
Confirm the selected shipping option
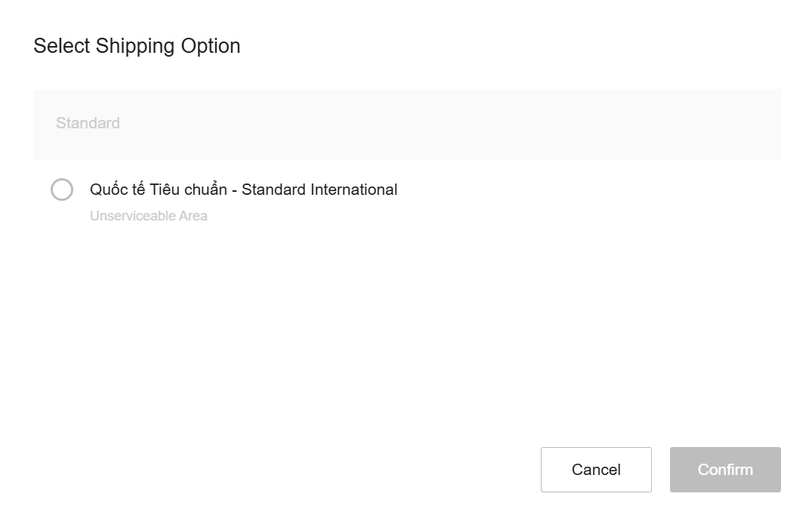pos(725,470)
